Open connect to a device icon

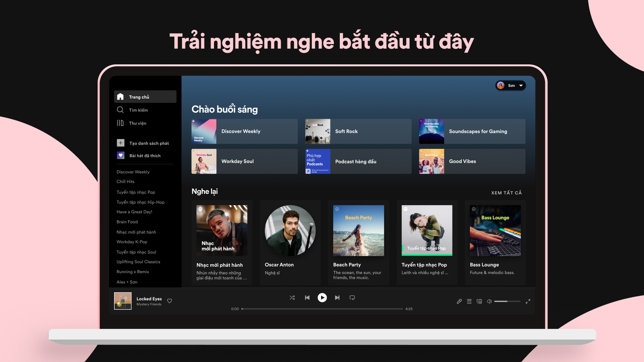(x=479, y=301)
